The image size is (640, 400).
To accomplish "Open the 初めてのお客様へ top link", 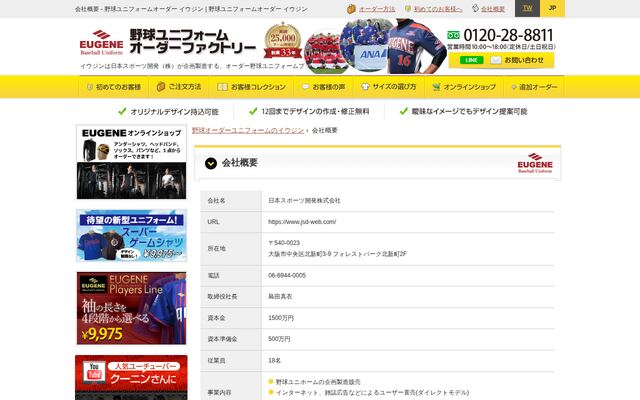I will (x=438, y=9).
